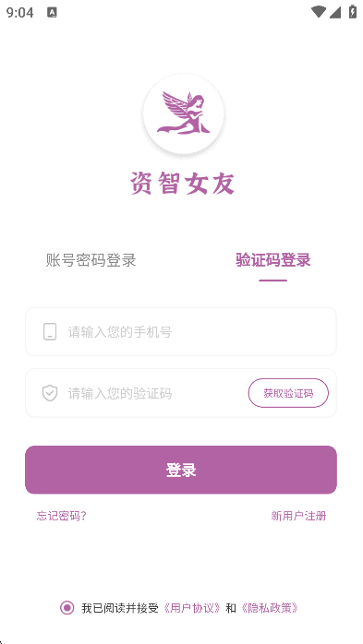This screenshot has width=363, height=644.
Task: Click the 获取验证码 button
Action: 288,393
